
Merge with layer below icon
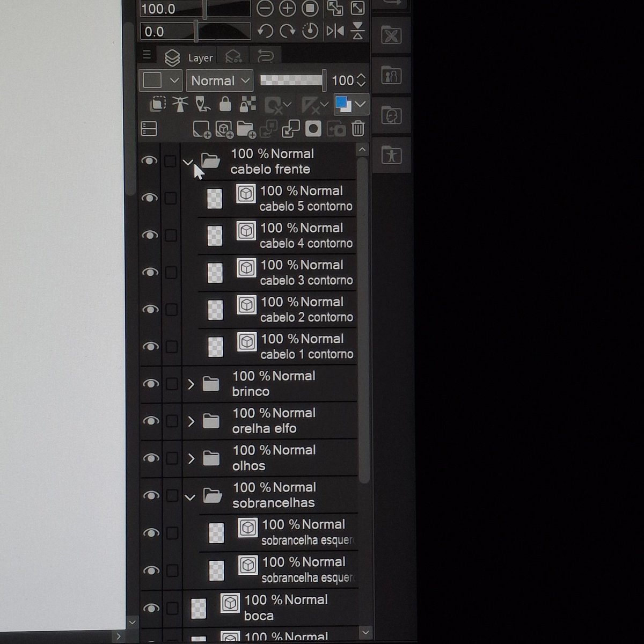coord(290,129)
